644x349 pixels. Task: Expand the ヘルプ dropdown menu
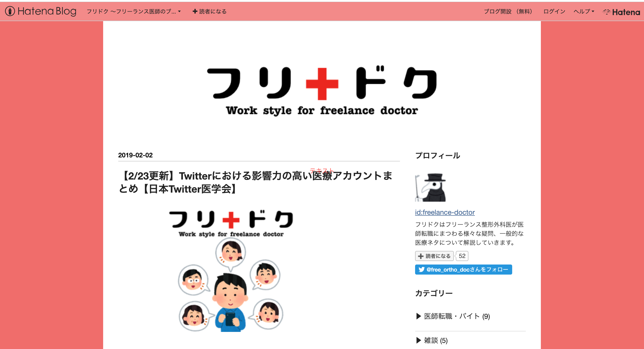[584, 11]
